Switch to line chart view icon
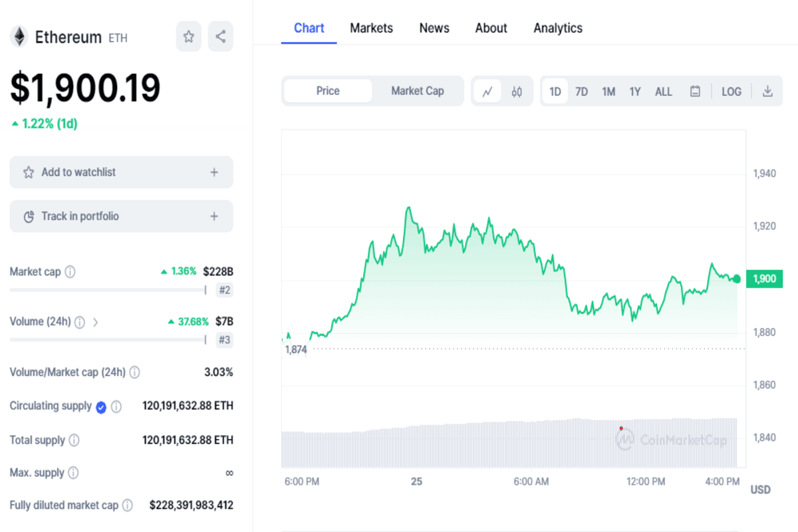The height and width of the screenshot is (532, 798). tap(487, 92)
